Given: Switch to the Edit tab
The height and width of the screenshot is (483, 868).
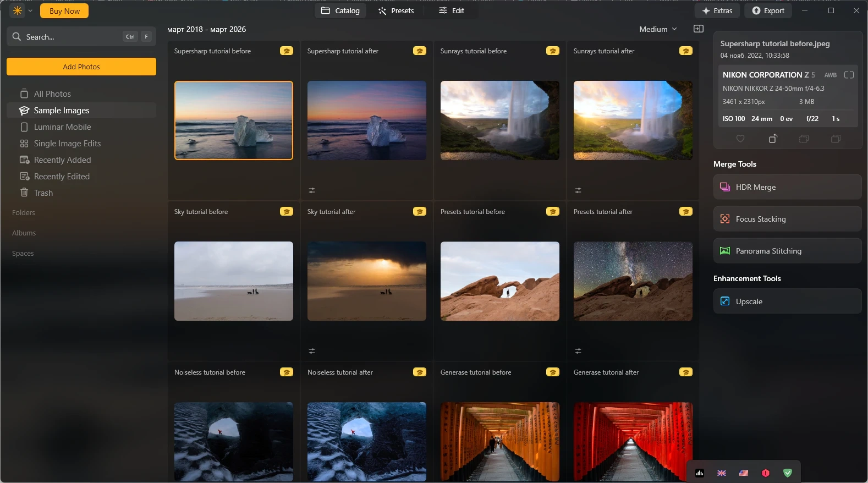Looking at the screenshot, I should 452,10.
